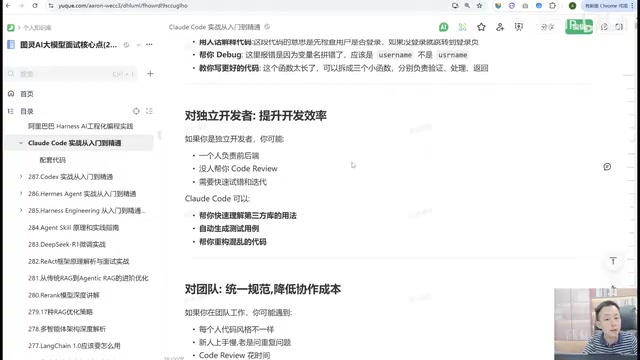Expand the 285.Harness Engineering node
Viewport: 640px width, 360px height.
[21, 210]
